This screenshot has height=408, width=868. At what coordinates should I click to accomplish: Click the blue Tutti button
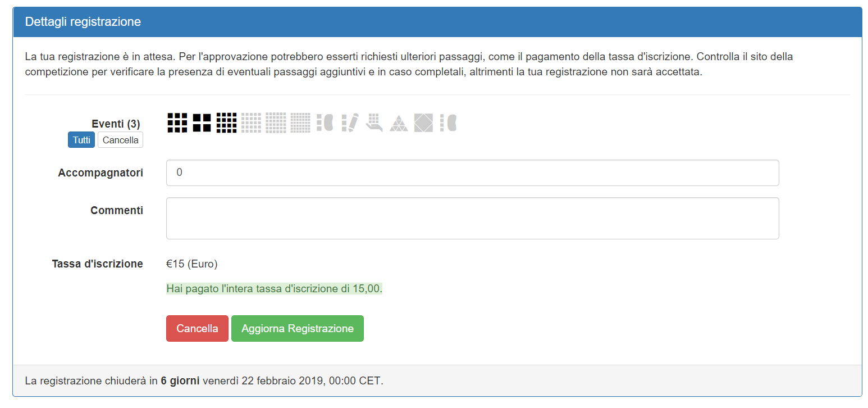81,140
